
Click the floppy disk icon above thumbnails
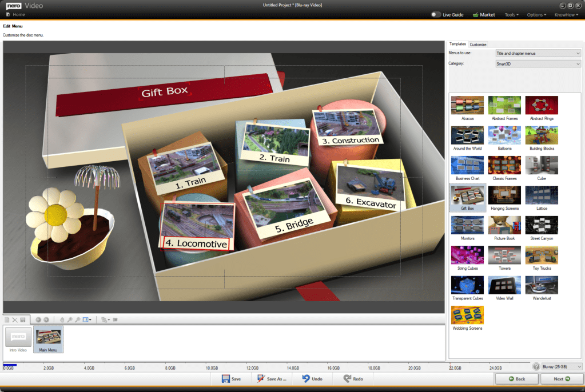(x=23, y=319)
